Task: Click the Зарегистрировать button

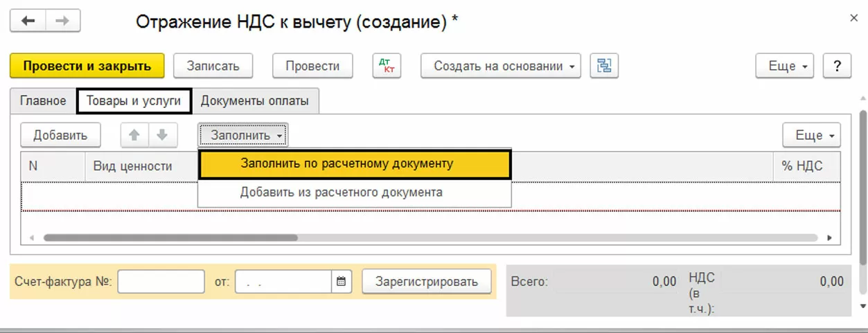Action: pos(427,282)
